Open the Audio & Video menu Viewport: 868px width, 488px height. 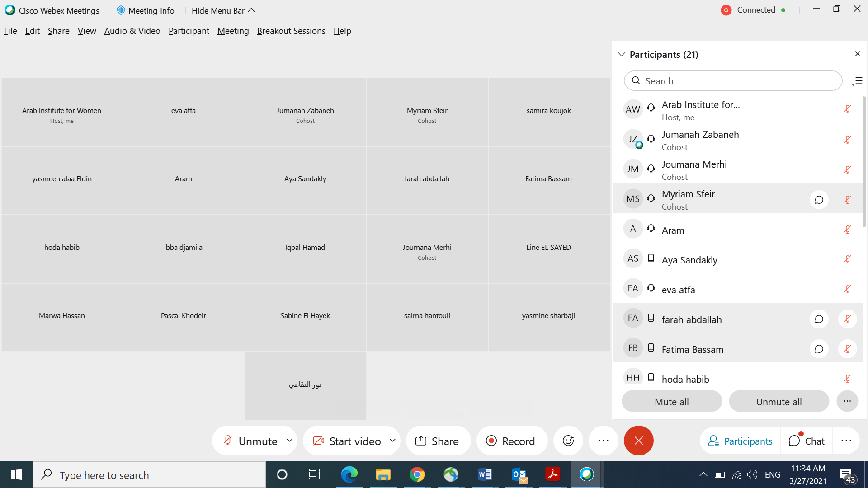(x=132, y=31)
